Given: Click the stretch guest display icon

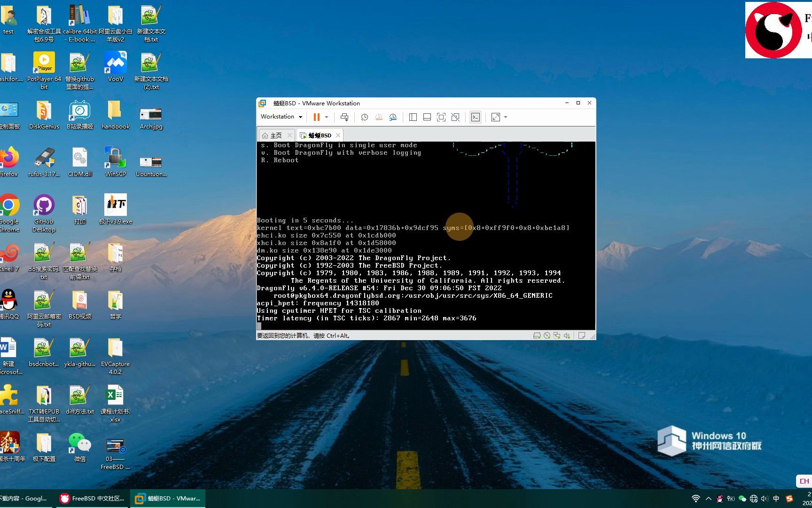Looking at the screenshot, I should pyautogui.click(x=496, y=117).
